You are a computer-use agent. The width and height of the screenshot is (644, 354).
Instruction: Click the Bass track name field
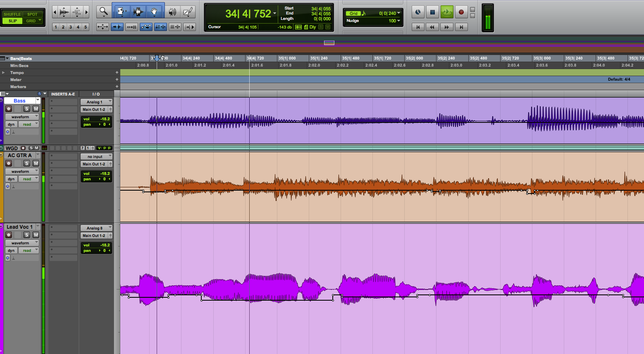[x=19, y=101]
